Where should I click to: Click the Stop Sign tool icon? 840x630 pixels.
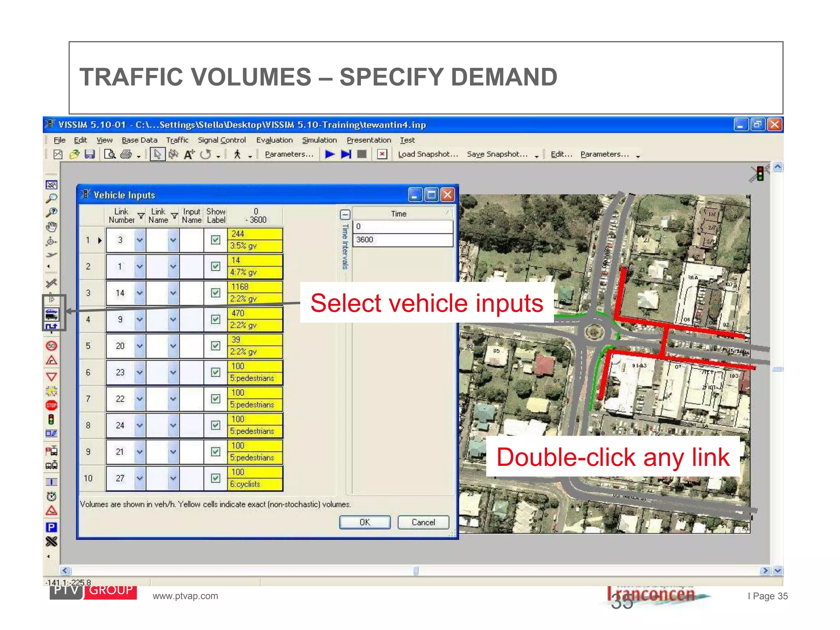coord(51,405)
